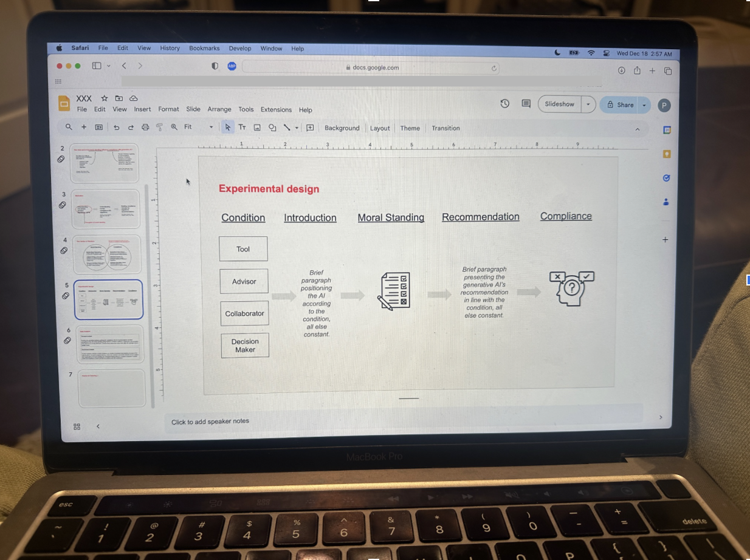Open Contacts side panel

point(666,202)
